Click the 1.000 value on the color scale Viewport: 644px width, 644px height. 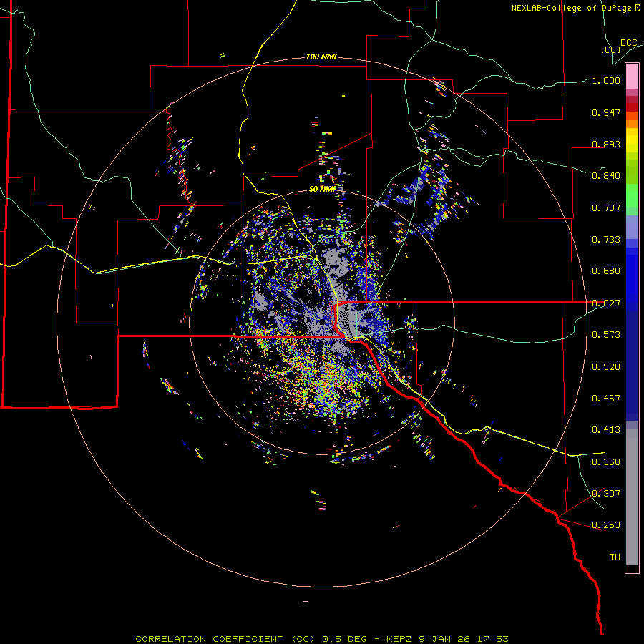(x=606, y=80)
